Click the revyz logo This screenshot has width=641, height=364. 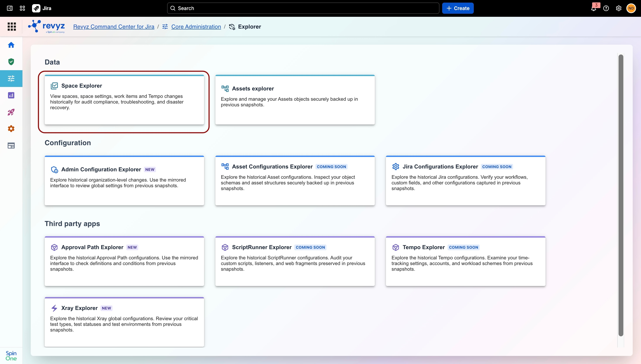pyautogui.click(x=46, y=27)
